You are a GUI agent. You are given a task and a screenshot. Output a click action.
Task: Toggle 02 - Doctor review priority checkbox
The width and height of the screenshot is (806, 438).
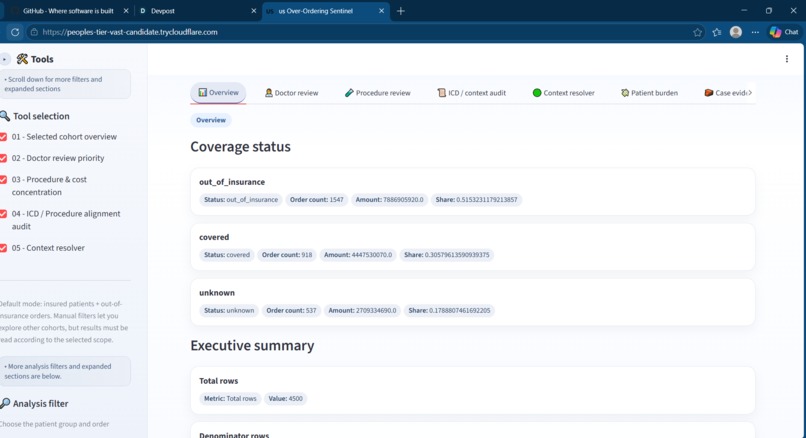pyautogui.click(x=3, y=158)
